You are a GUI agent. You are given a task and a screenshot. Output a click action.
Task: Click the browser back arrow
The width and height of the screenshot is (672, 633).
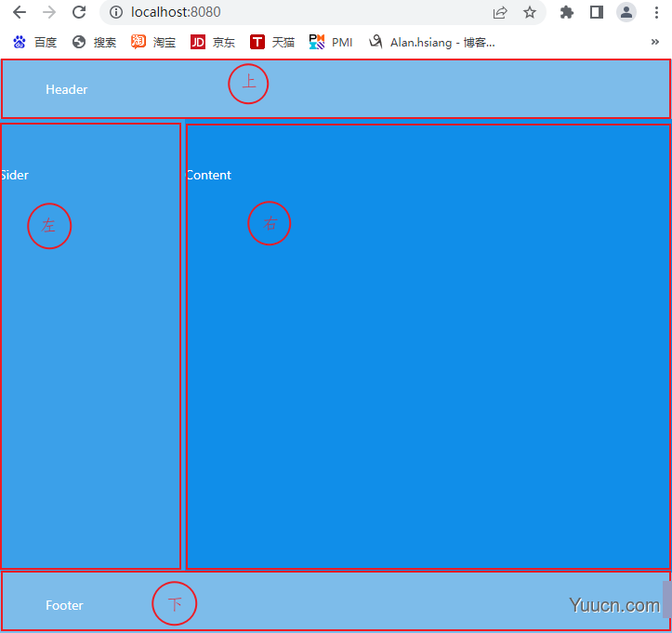coord(20,12)
